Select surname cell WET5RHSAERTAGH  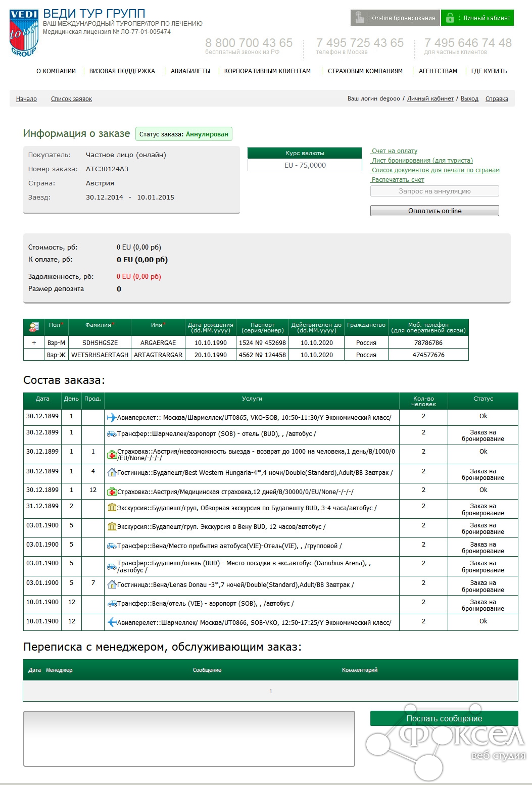point(100,355)
